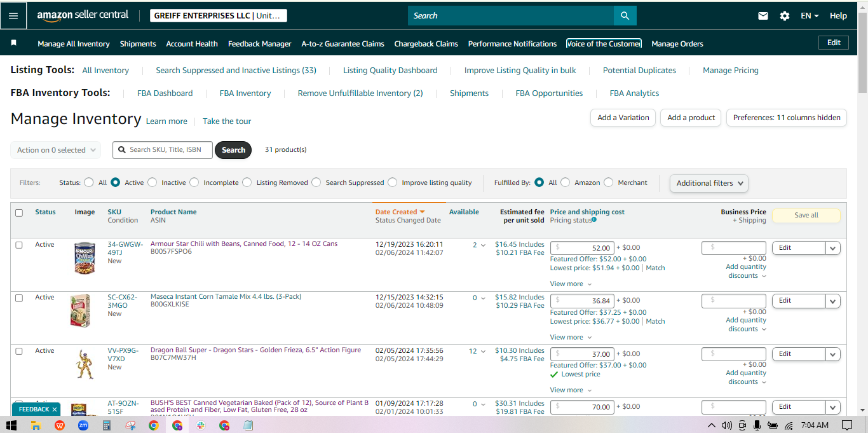Image resolution: width=868 pixels, height=433 pixels.
Task: Click the SKU, Title, ISBN search field
Action: click(x=163, y=150)
